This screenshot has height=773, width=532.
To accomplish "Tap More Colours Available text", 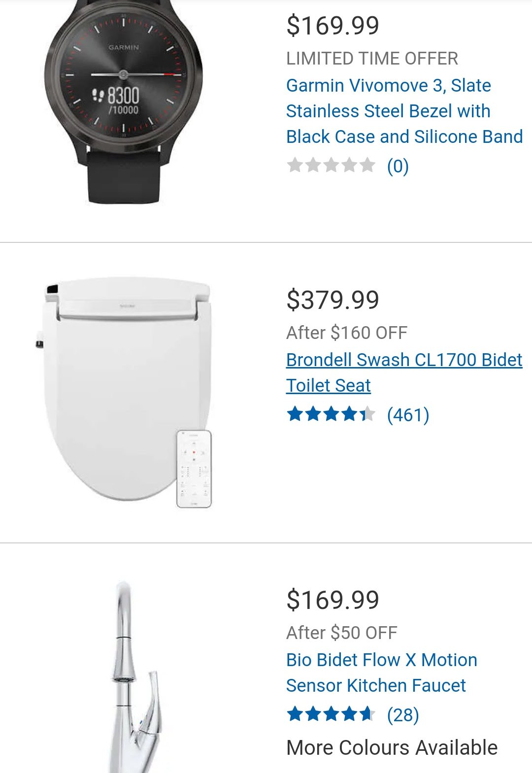I will [392, 747].
